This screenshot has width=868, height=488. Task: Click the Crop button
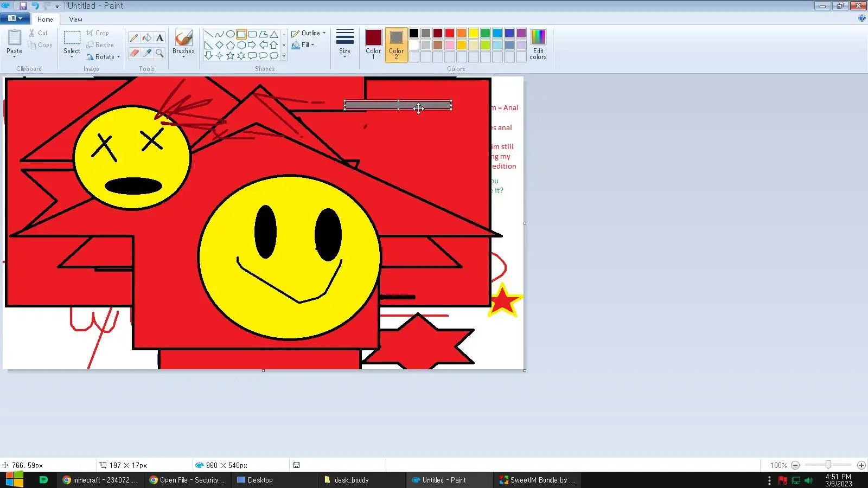click(98, 33)
